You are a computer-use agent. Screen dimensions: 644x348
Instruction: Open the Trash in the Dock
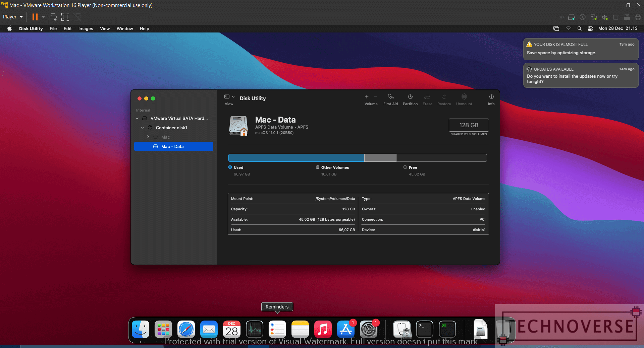pos(503,329)
